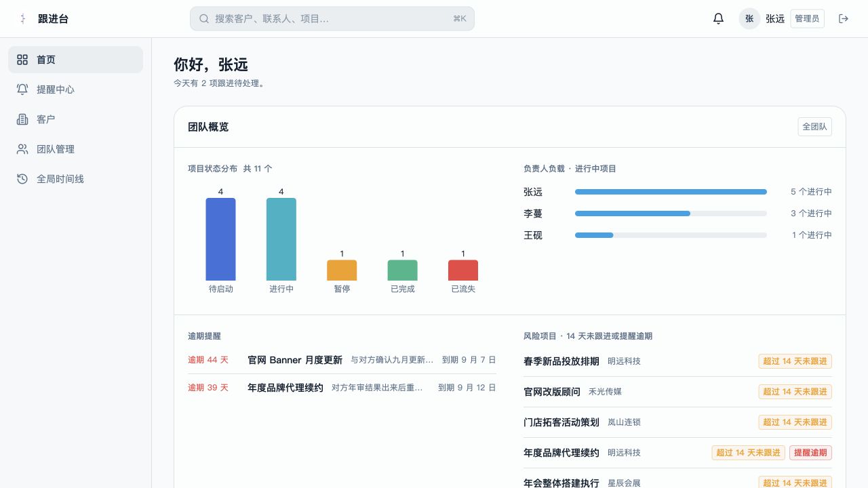Open risk project 春季新品投放排期
Image resolution: width=868 pixels, height=488 pixels.
[677, 361]
